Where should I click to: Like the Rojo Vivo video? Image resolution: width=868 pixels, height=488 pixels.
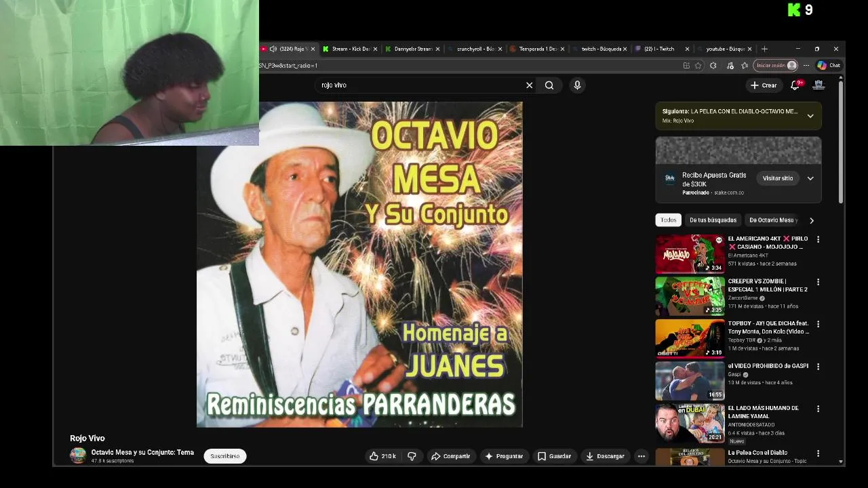click(382, 456)
